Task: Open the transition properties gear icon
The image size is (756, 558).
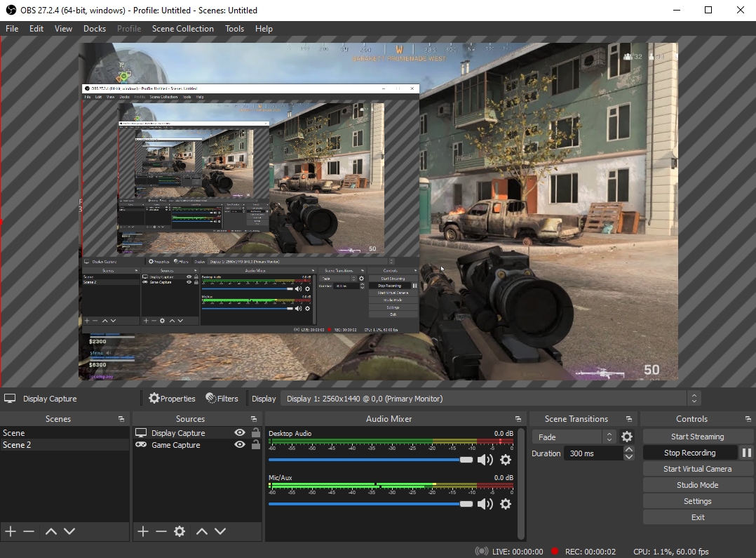Action: pos(627,437)
